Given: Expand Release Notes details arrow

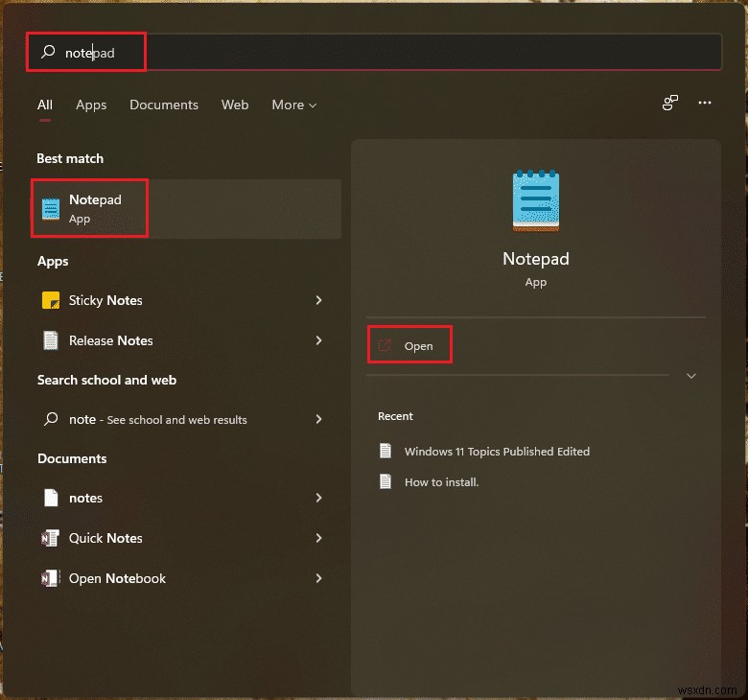Looking at the screenshot, I should pos(318,340).
